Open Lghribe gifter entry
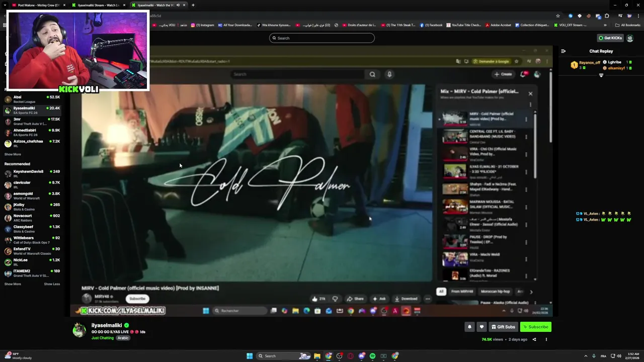 tap(617, 62)
